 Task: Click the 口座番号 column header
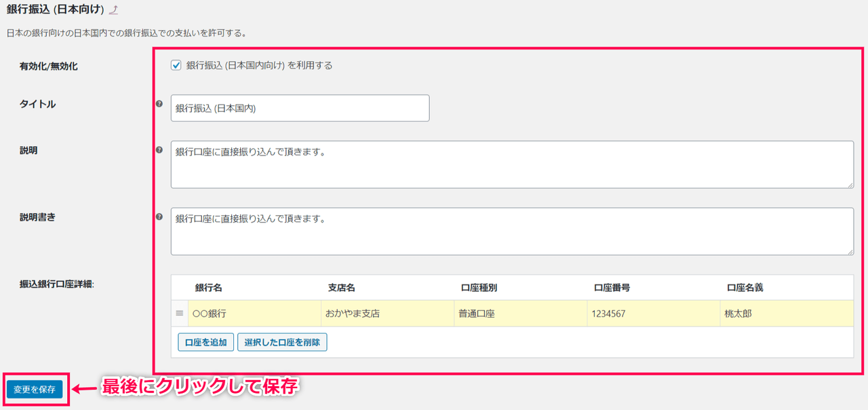(x=612, y=288)
